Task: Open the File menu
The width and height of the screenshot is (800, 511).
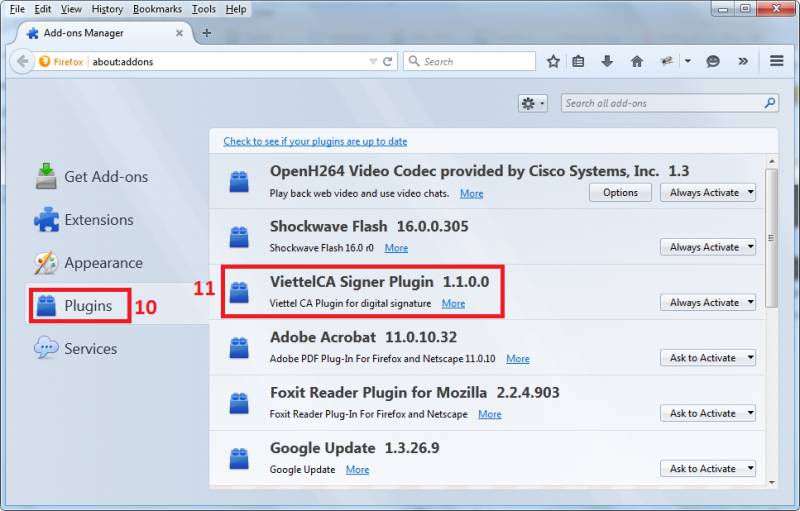Action: [17, 9]
